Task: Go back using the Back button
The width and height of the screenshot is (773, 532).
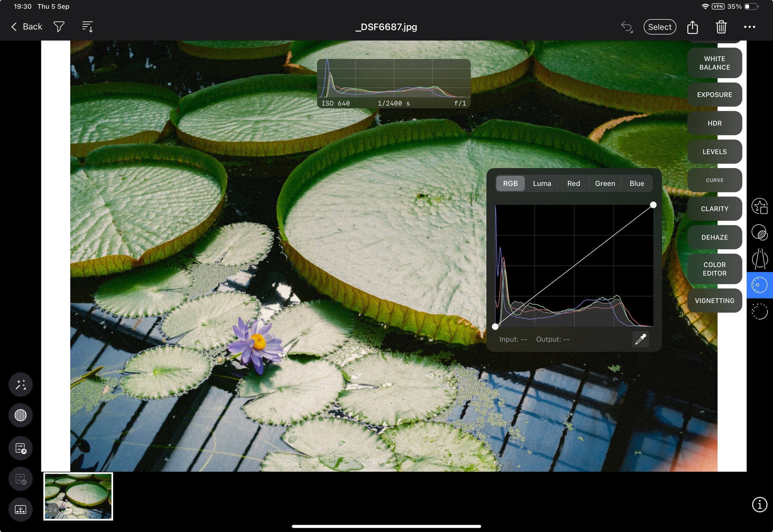Action: (x=27, y=27)
